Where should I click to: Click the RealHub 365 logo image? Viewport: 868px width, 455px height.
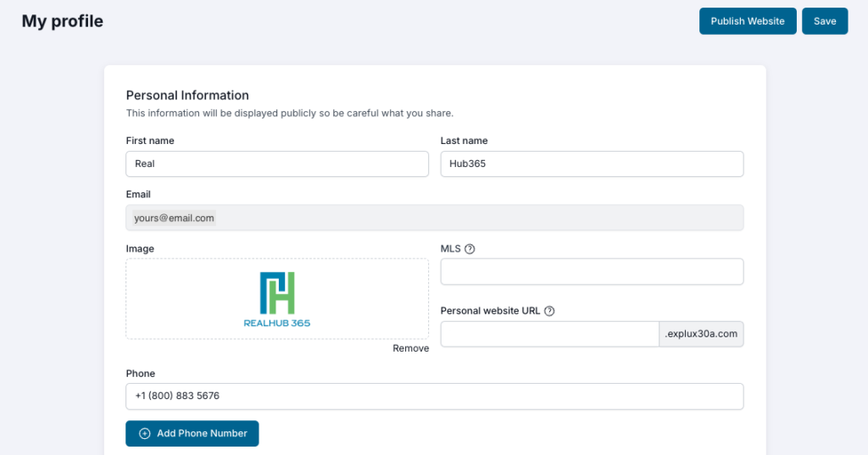(x=277, y=299)
